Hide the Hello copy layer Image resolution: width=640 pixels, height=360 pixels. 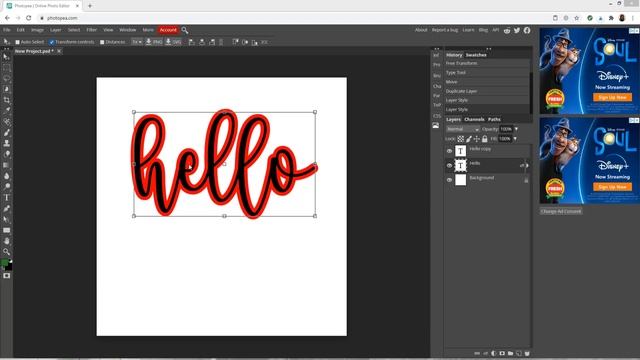tap(449, 151)
